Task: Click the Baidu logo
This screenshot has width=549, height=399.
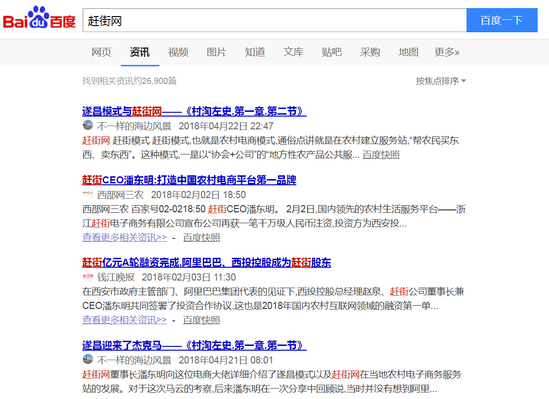Action: pyautogui.click(x=39, y=18)
